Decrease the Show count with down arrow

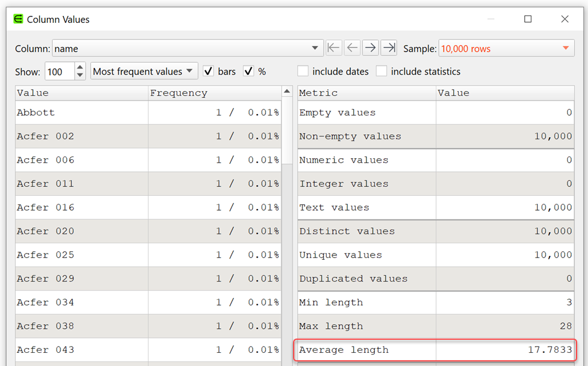click(80, 75)
